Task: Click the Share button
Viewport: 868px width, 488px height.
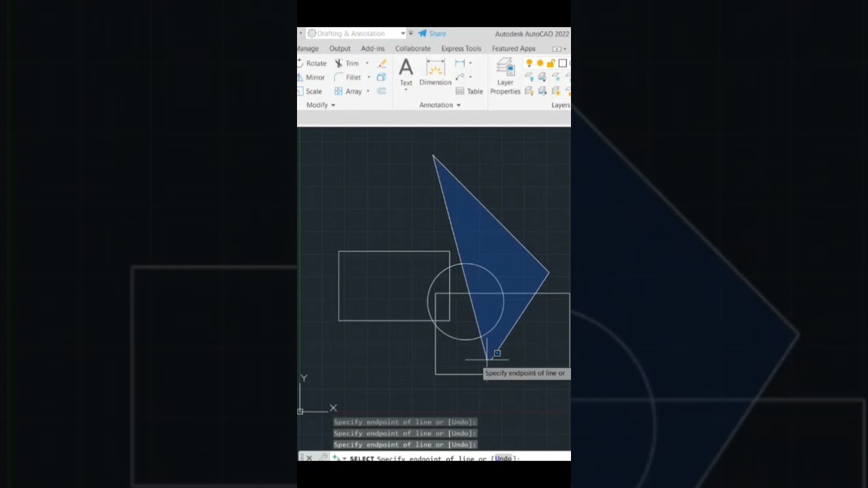Action: [432, 33]
